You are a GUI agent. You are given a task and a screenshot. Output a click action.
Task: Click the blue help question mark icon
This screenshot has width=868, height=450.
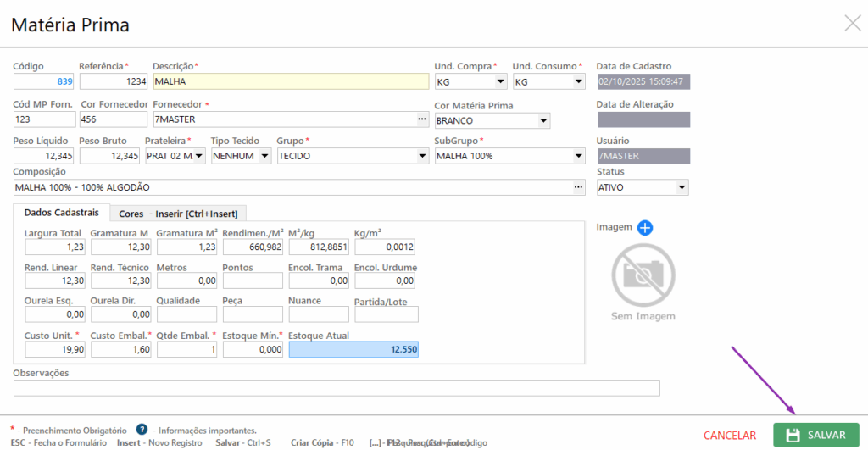(142, 430)
